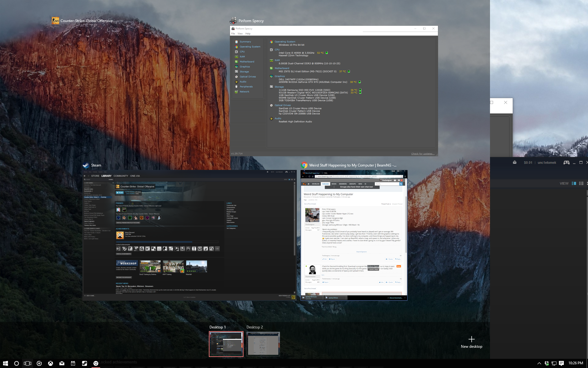Viewport: 588px width, 368px height.
Task: Switch to the Desktop 2 thumbnail
Action: click(x=263, y=344)
